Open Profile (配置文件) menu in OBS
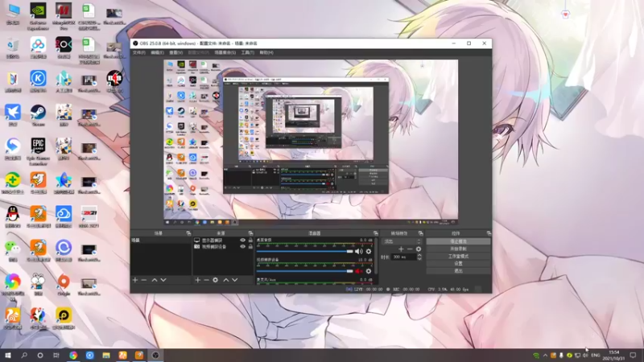The height and width of the screenshot is (362, 644). pyautogui.click(x=198, y=52)
